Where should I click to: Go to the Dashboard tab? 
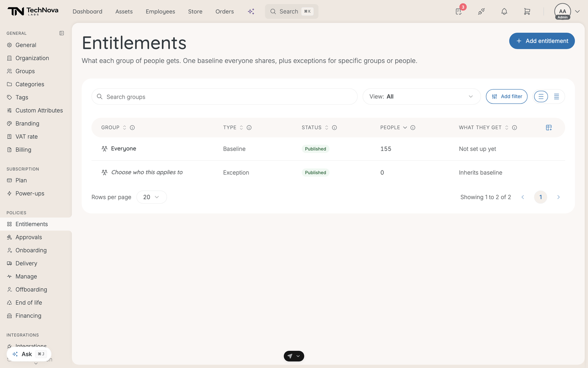[x=87, y=11]
